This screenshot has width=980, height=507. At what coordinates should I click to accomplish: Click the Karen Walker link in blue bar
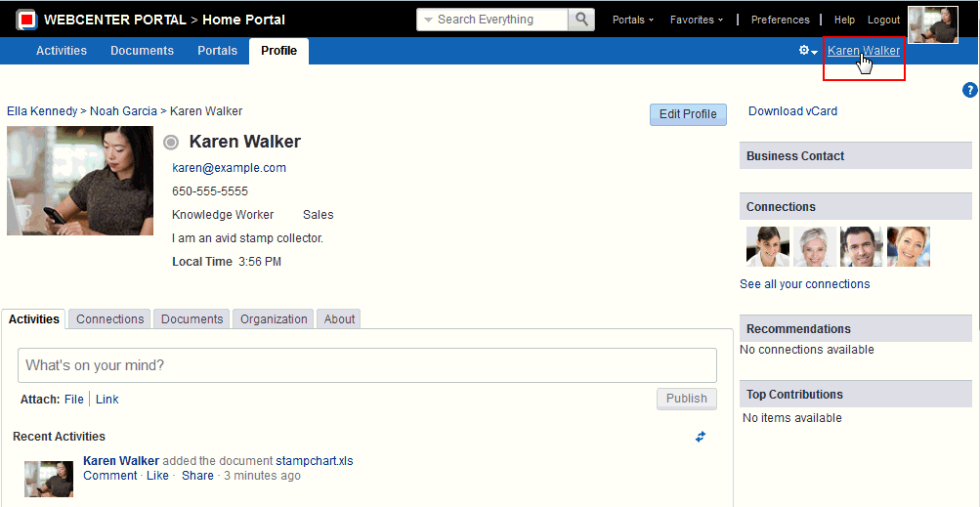click(864, 51)
